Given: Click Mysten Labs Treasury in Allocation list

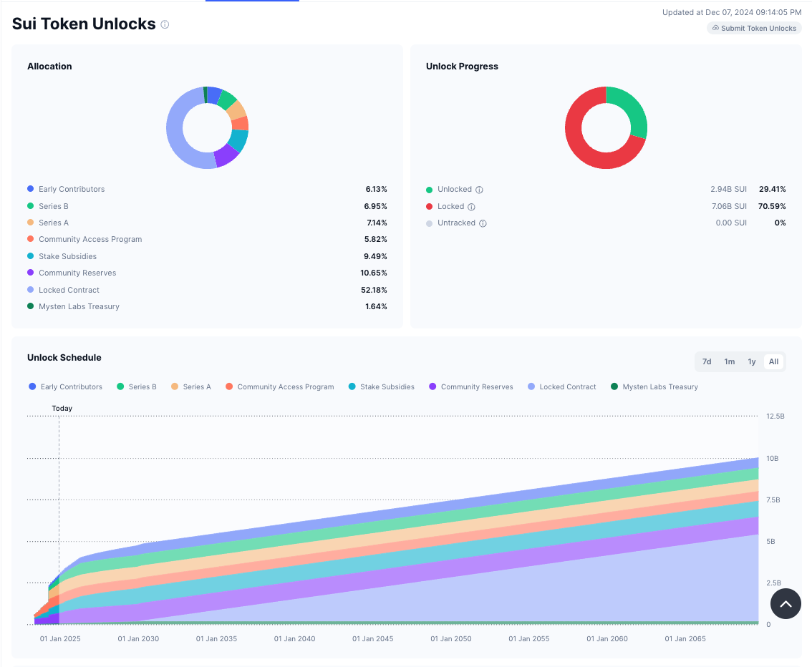Looking at the screenshot, I should coord(79,306).
